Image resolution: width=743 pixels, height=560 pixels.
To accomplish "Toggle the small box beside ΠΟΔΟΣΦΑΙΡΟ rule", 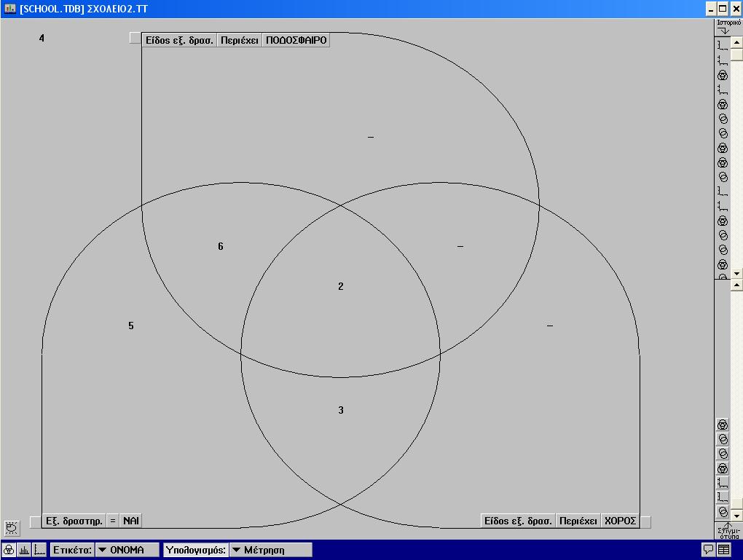I will click(x=135, y=38).
